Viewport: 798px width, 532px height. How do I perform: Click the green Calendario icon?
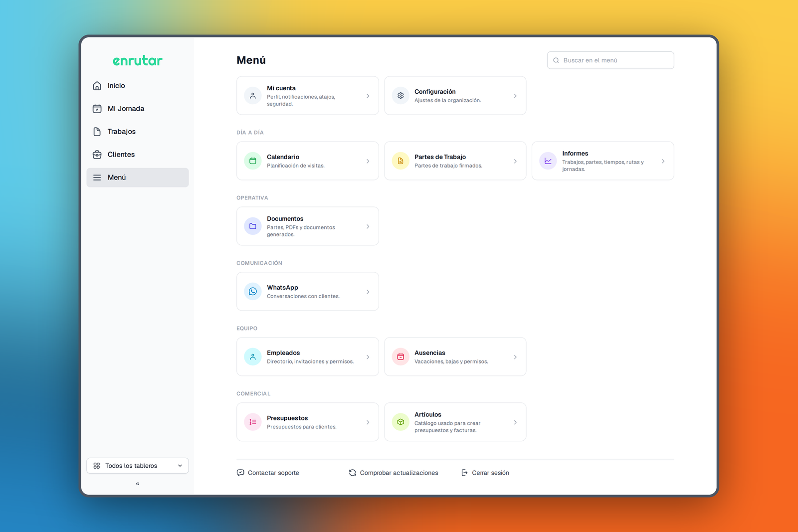[x=253, y=161]
